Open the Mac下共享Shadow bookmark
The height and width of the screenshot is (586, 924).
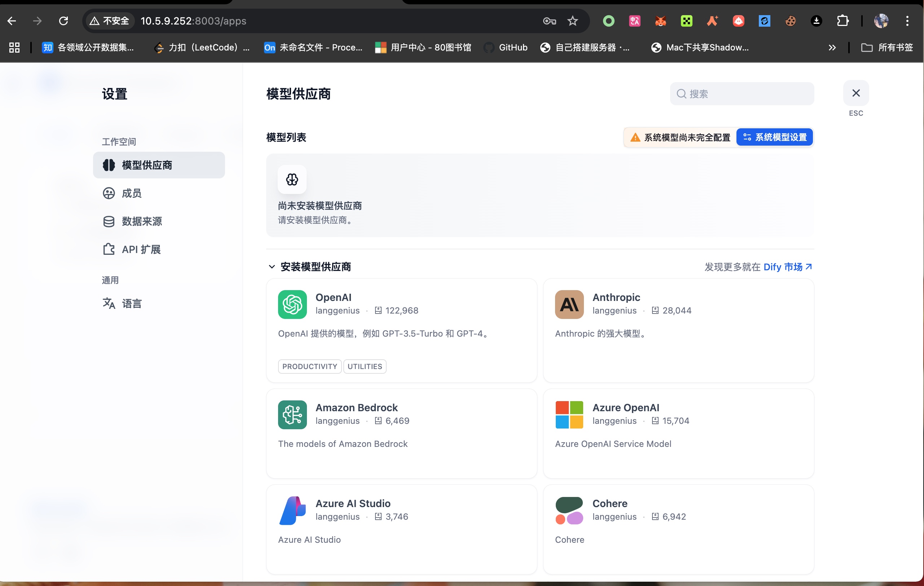(x=701, y=48)
